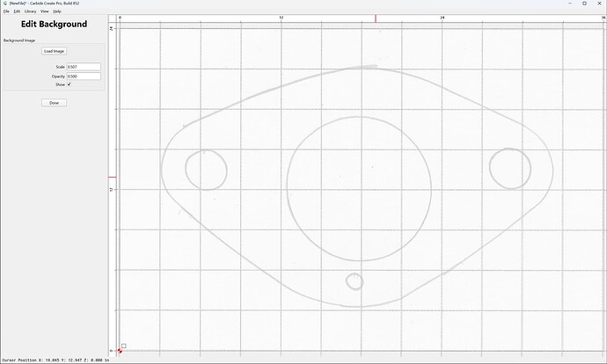Viewport: 607px width, 364px height.
Task: Open the Help menu
Action: click(57, 11)
